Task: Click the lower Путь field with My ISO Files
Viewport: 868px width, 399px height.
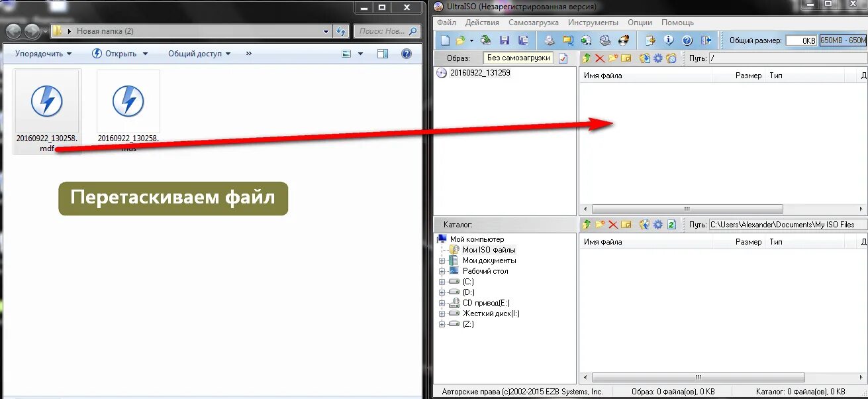Action: 787,225
